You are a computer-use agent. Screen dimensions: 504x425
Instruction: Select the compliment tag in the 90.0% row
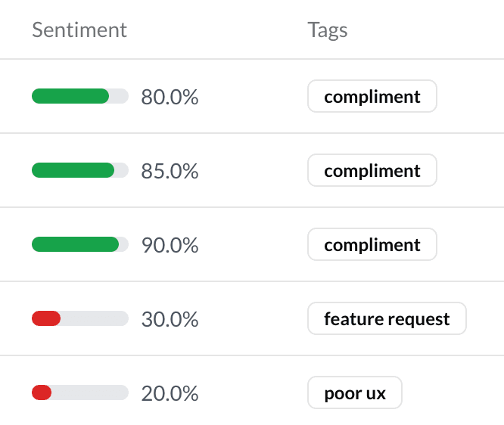point(372,245)
